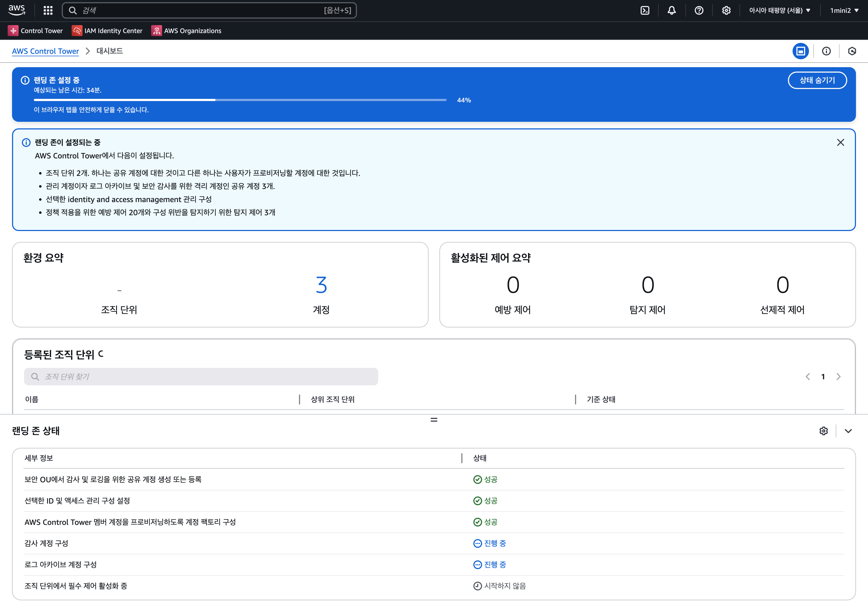Open Control Tower favorite shortcut
868x615 pixels.
pyautogui.click(x=36, y=31)
